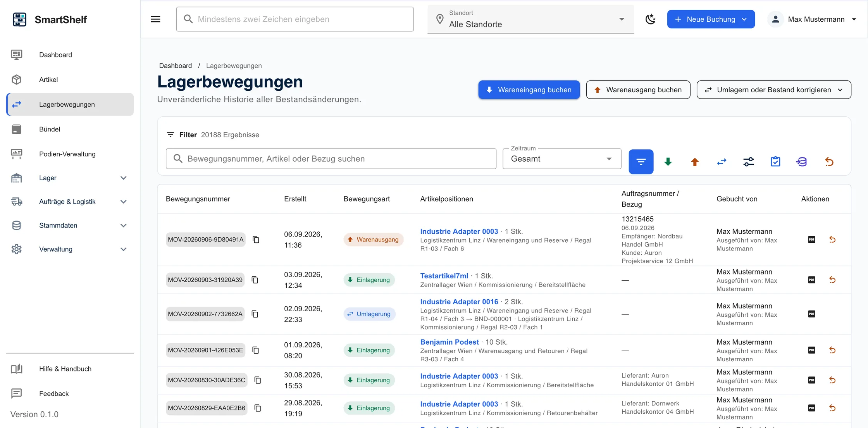Open the Benjamin Podest article link
Screen dimensions: 868x428
point(449,342)
